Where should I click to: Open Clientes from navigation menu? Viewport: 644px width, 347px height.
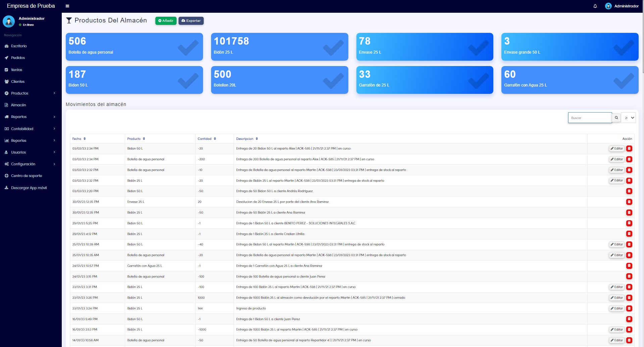[17, 81]
